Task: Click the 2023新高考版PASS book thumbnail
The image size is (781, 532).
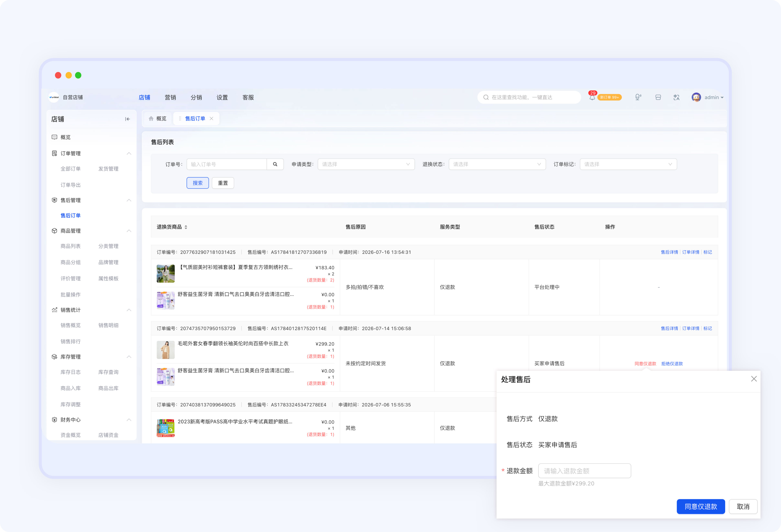Action: (x=166, y=428)
